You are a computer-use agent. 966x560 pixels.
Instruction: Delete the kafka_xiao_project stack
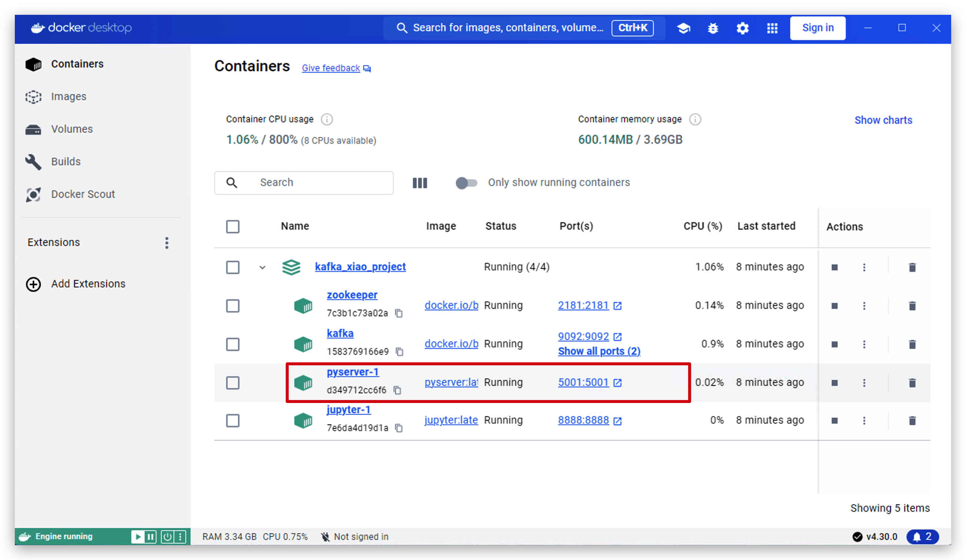pos(912,267)
